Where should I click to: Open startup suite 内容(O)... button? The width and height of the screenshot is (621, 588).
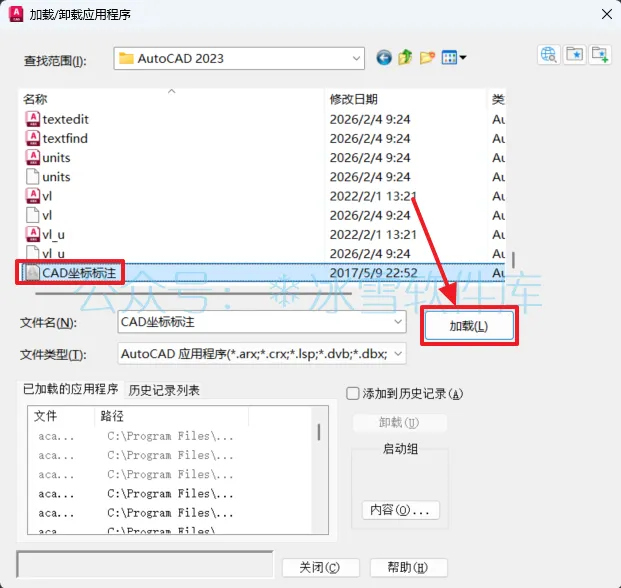coord(400,510)
